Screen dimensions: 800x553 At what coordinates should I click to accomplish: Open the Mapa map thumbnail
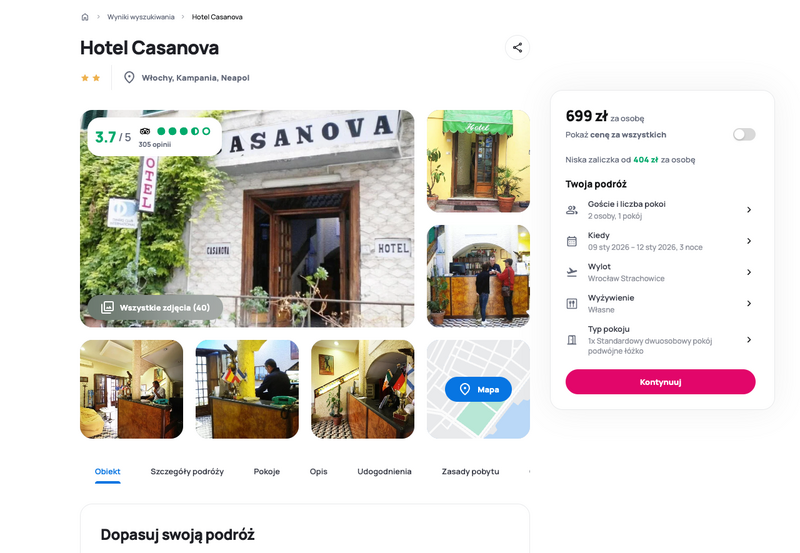point(478,389)
